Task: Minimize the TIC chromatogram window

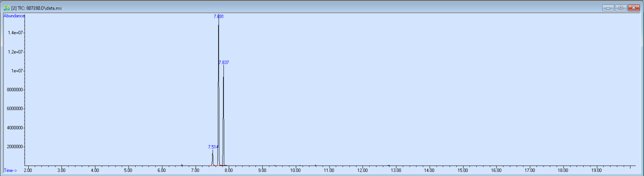Action: tap(608, 8)
